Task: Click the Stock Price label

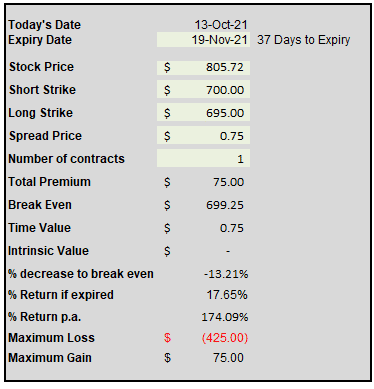Action: coord(41,67)
